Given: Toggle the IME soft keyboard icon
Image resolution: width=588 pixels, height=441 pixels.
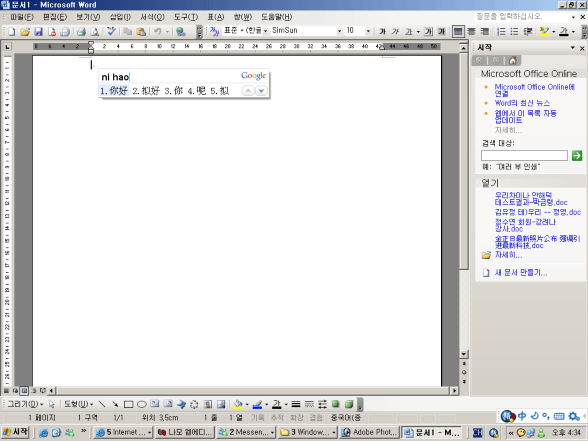Looking at the screenshot, I should (559, 416).
